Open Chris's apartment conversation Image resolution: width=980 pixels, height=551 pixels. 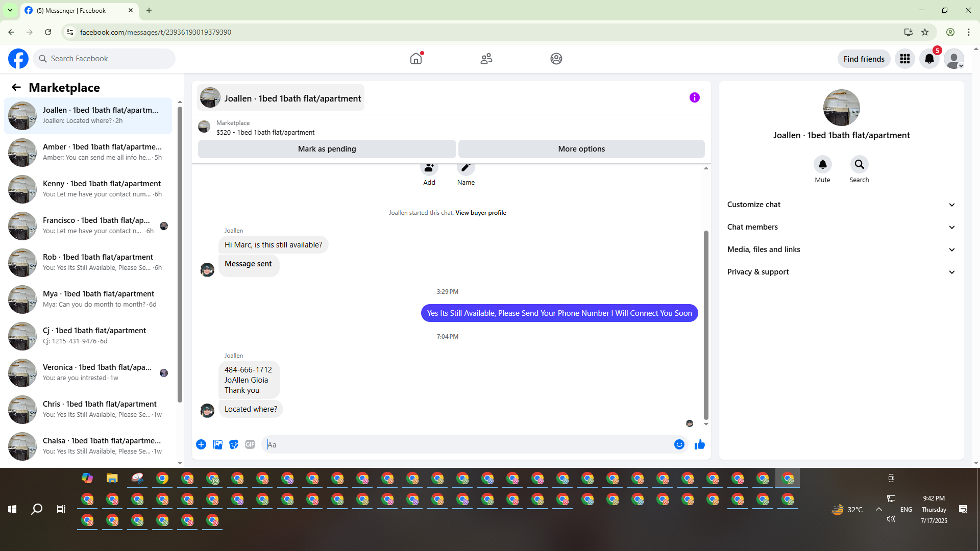click(x=88, y=410)
